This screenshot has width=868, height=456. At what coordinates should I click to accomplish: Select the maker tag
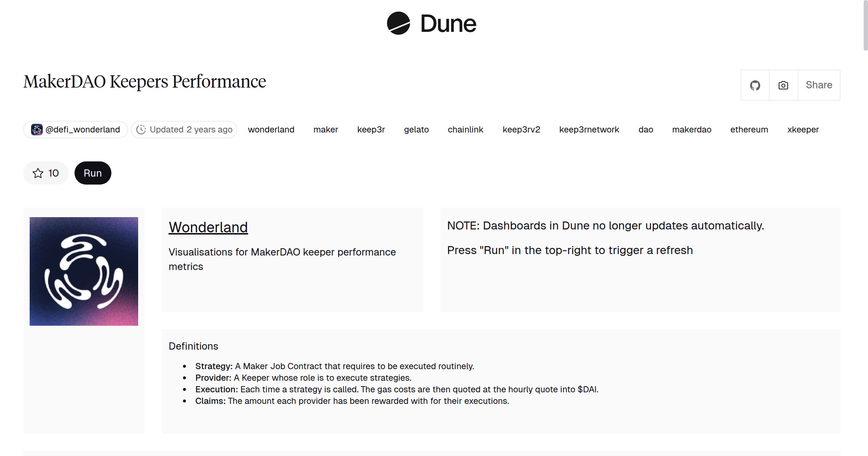(325, 129)
